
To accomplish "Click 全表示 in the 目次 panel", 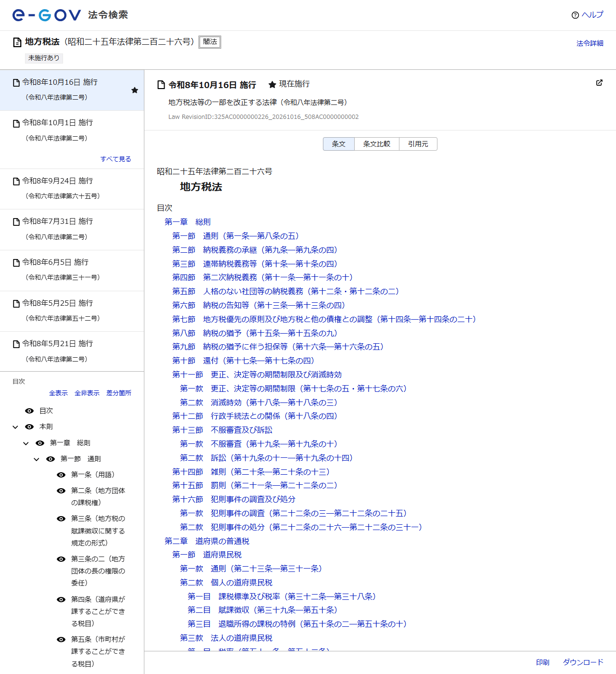I will pos(58,393).
